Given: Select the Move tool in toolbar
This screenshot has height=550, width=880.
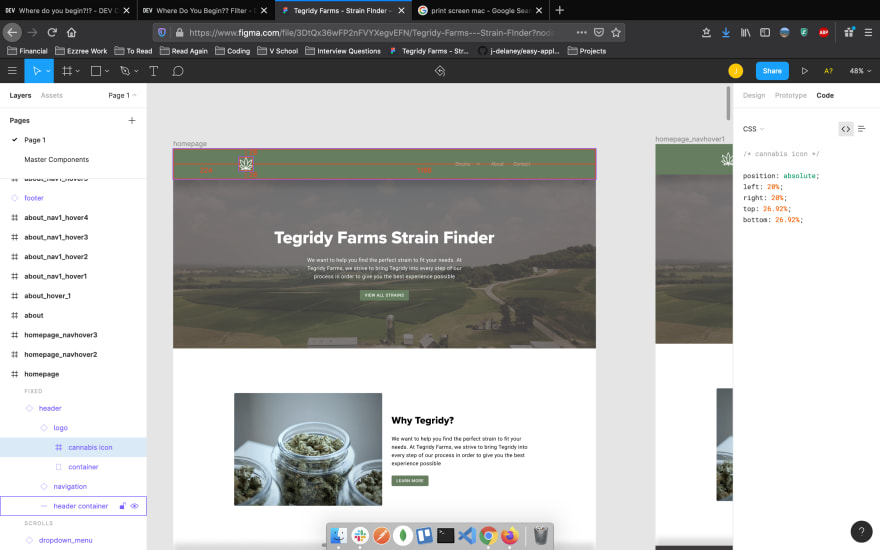Looking at the screenshot, I should 36,71.
